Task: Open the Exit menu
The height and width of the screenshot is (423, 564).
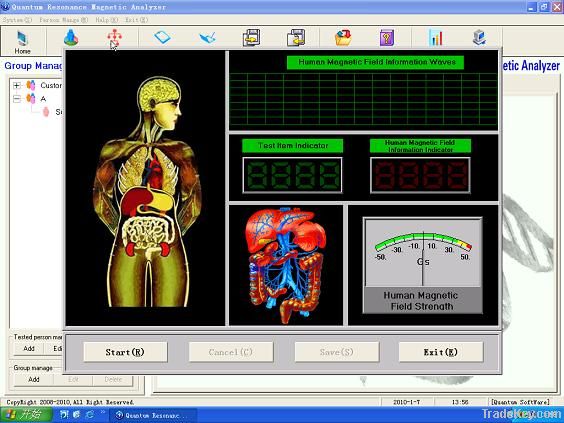Action: [x=137, y=20]
